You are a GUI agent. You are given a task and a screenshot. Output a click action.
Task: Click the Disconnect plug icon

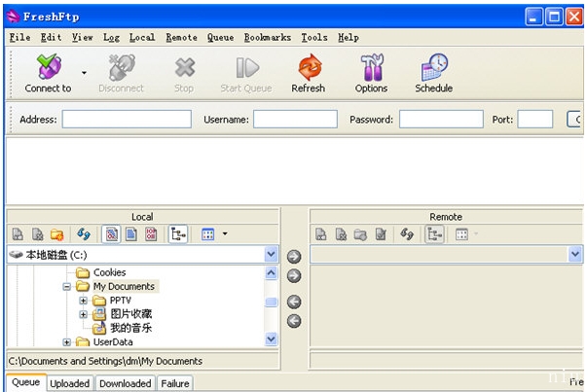click(x=122, y=67)
